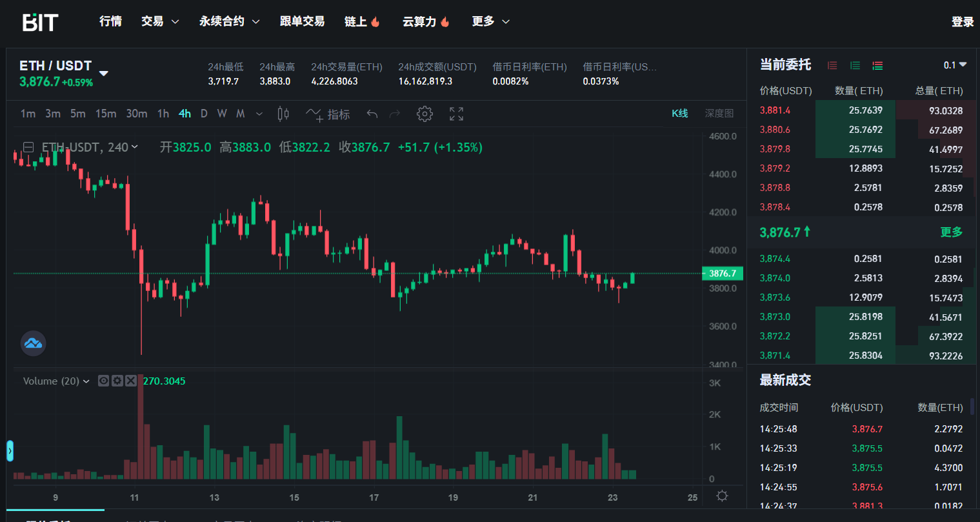Expand the left side panel blue handle
This screenshot has width=980, height=522.
[x=10, y=450]
